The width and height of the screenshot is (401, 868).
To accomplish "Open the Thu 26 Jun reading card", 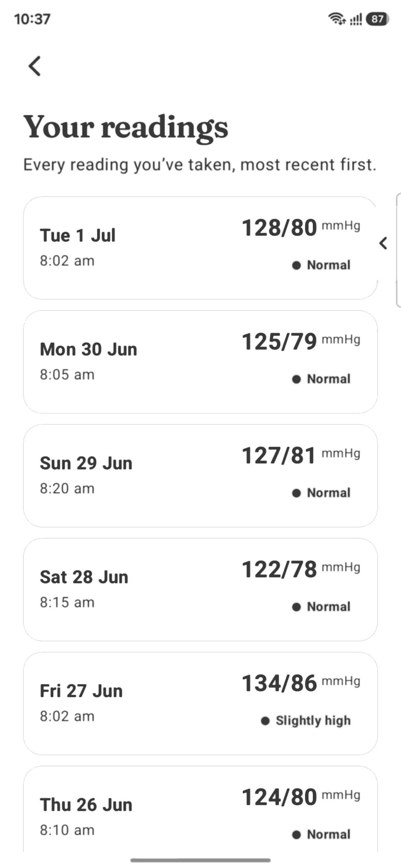I will coord(200,809).
